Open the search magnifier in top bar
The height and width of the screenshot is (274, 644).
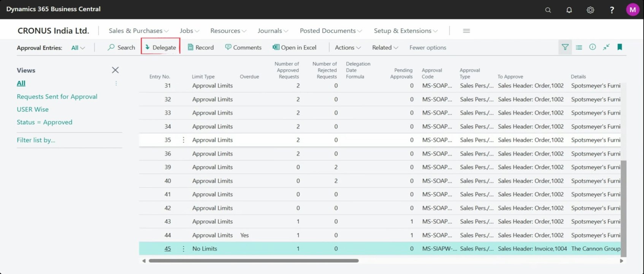(x=548, y=10)
